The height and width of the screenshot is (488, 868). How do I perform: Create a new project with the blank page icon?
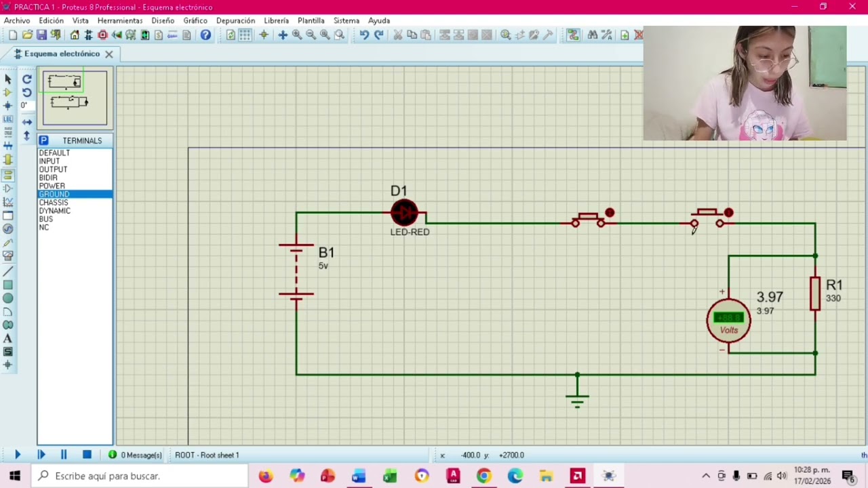tap(13, 35)
